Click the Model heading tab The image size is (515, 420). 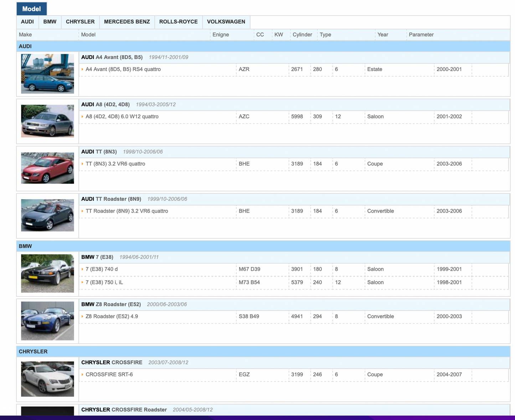[31, 9]
